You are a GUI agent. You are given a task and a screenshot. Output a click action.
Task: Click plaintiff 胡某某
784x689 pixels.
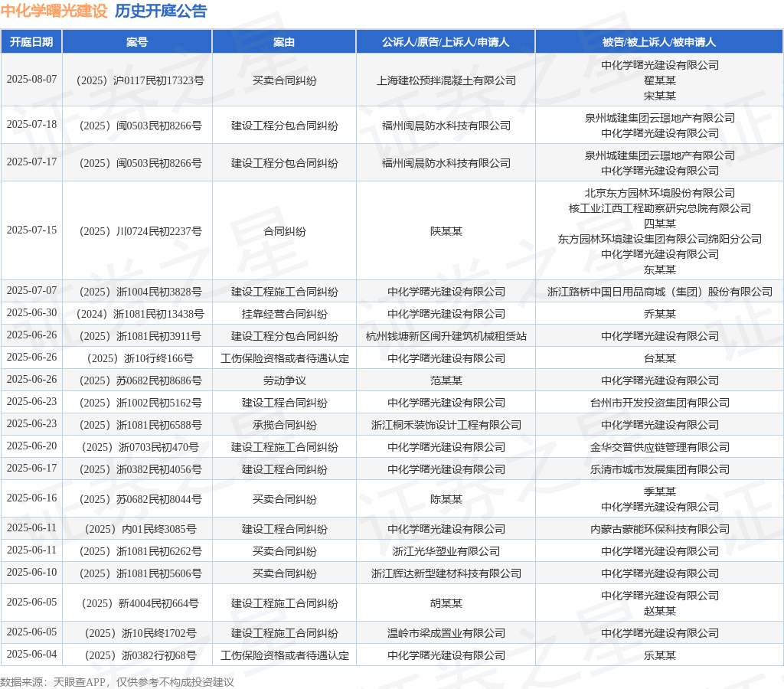446,603
